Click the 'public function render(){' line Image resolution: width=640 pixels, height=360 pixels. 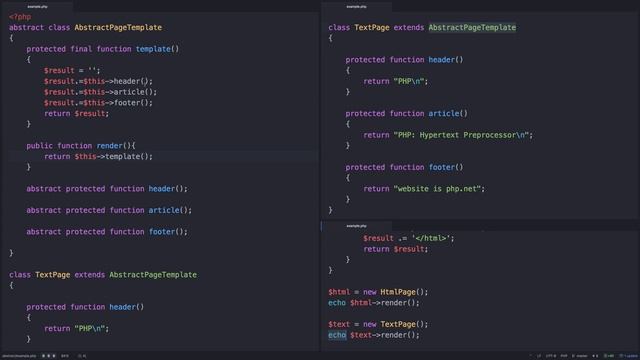(81, 146)
